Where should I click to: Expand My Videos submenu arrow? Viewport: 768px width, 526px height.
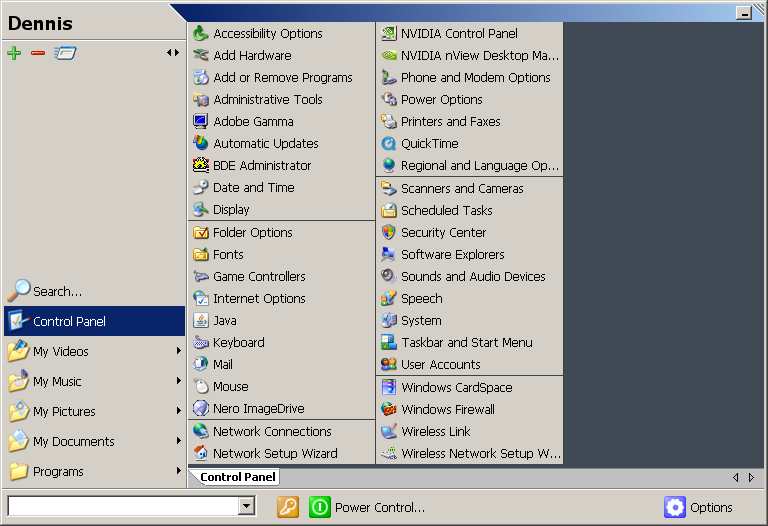click(x=178, y=351)
